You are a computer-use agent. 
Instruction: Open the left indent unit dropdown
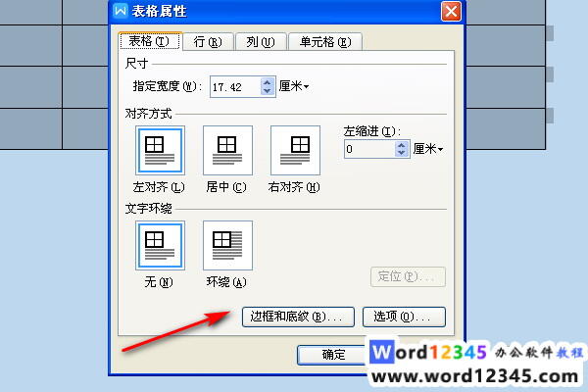pos(428,149)
